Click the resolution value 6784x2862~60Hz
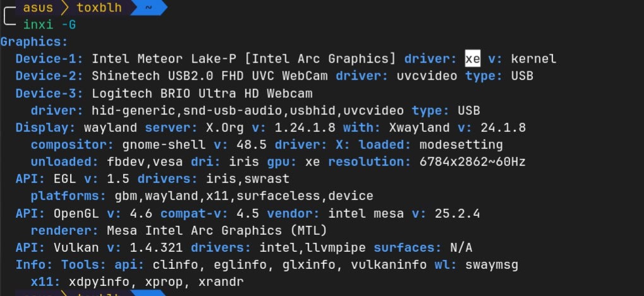 482,162
